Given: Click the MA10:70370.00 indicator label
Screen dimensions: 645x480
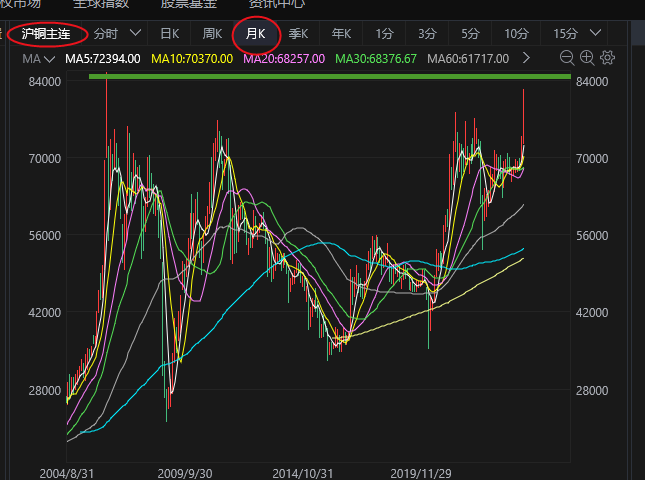Looking at the screenshot, I should coord(192,59).
